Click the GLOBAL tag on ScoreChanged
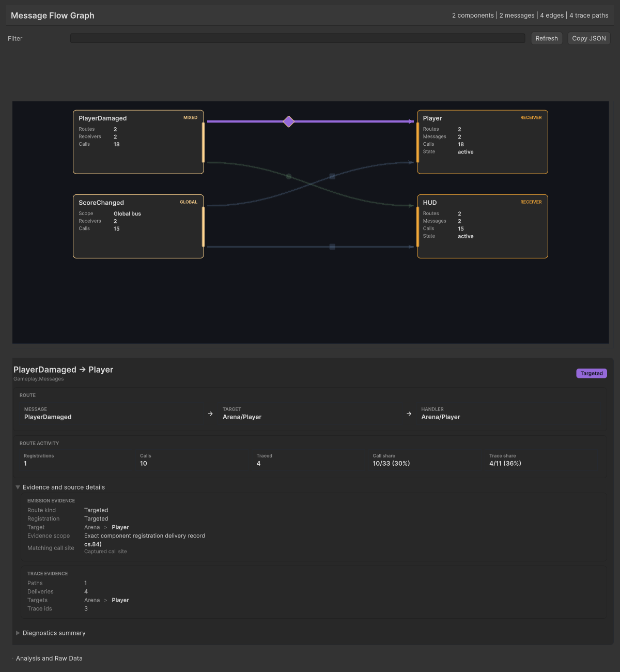 click(189, 202)
